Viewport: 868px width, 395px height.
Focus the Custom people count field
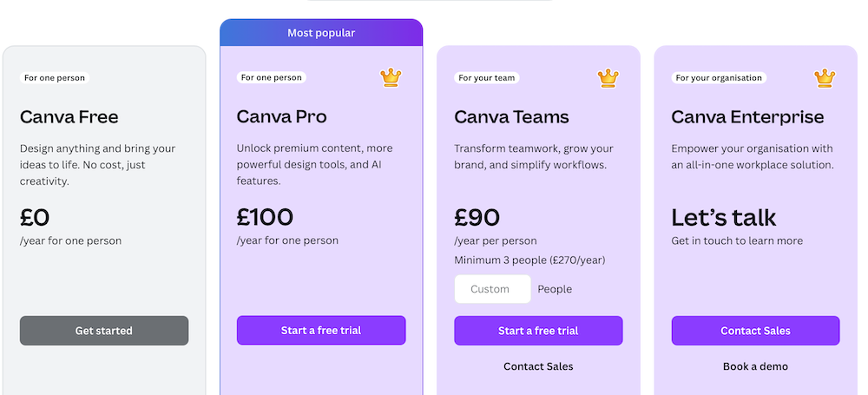click(x=492, y=289)
